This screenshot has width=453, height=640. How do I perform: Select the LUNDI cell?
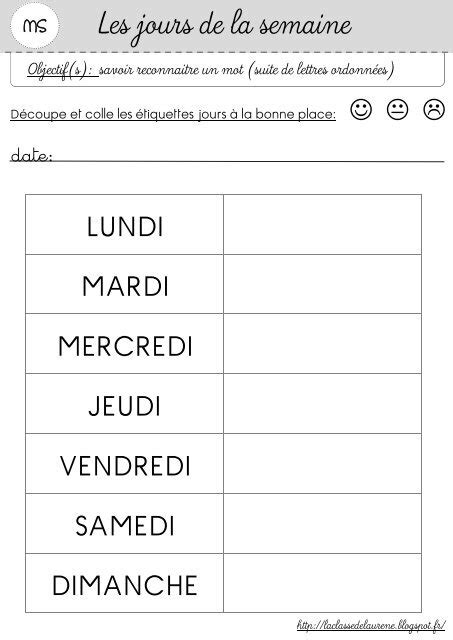click(124, 224)
